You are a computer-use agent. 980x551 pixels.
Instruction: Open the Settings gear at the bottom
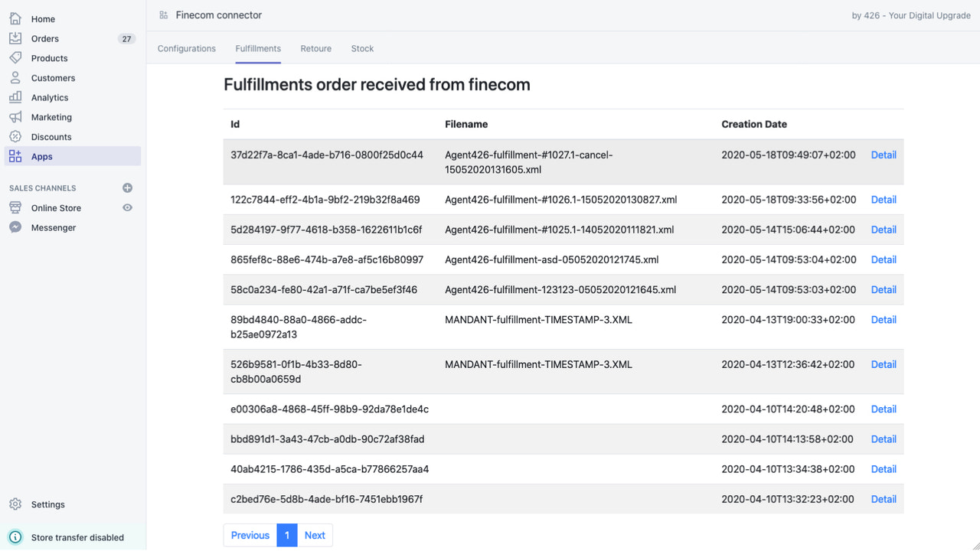pos(17,504)
